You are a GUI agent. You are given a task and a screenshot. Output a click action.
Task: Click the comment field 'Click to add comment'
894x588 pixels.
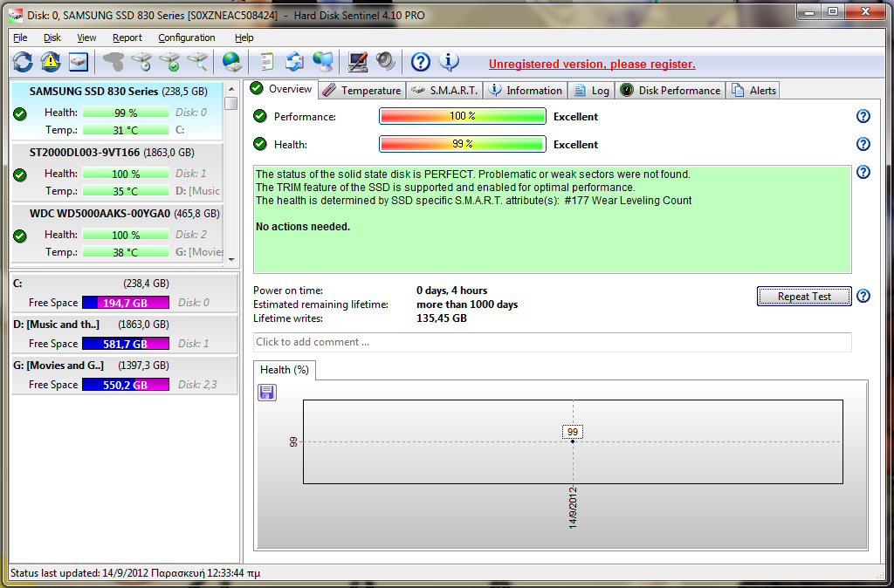[x=552, y=342]
